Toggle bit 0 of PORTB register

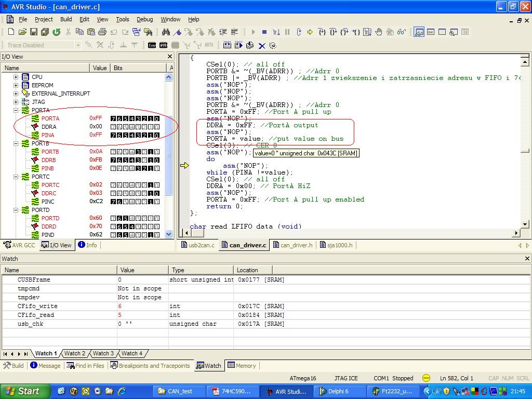point(156,152)
